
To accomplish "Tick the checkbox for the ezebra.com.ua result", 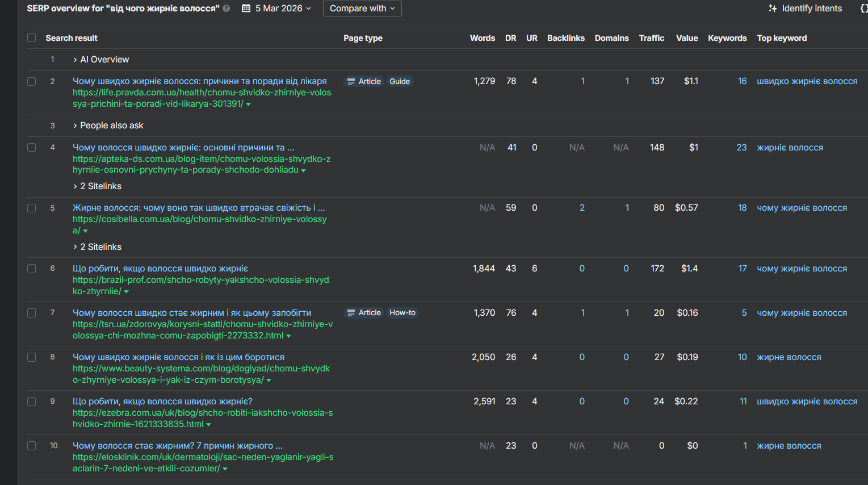I will click(x=32, y=402).
